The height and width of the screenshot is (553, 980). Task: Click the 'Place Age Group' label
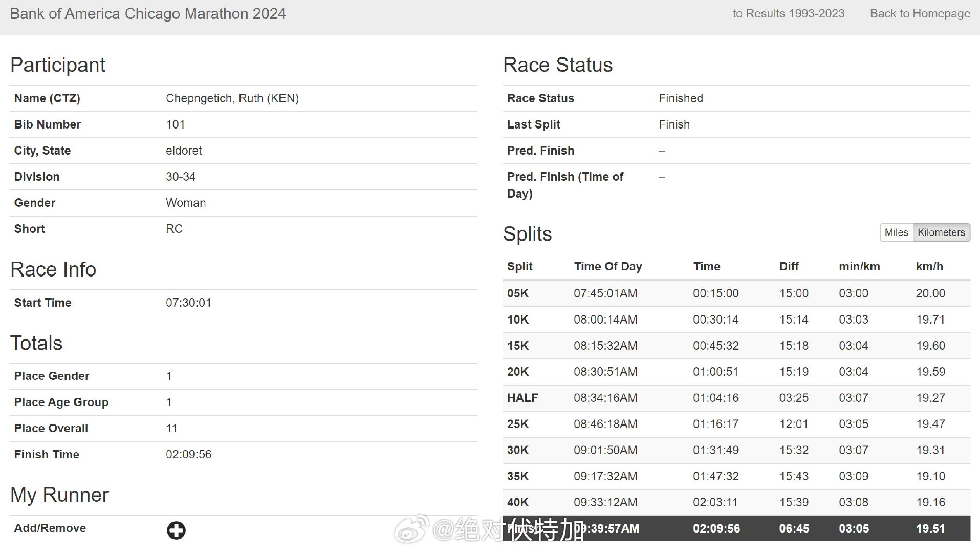point(61,402)
